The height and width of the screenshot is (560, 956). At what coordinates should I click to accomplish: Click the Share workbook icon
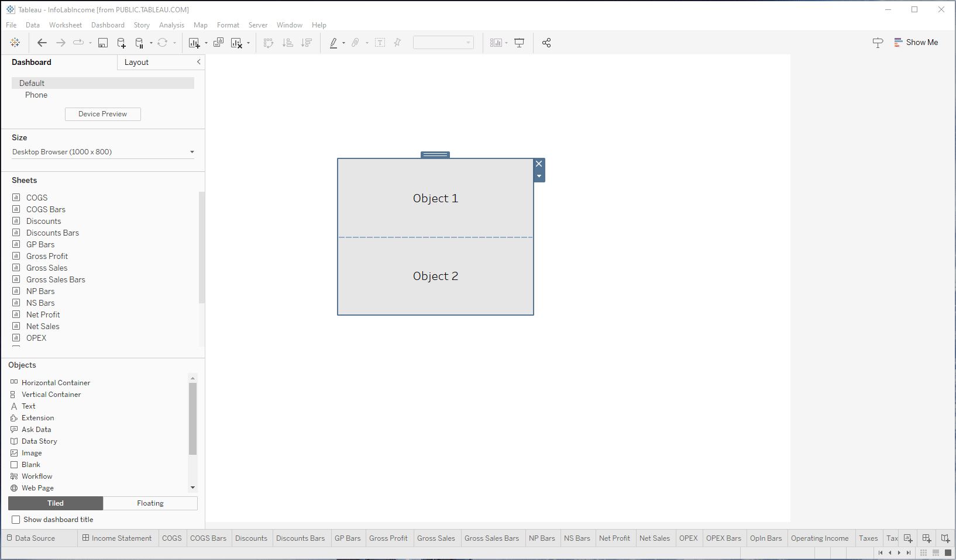coord(546,43)
